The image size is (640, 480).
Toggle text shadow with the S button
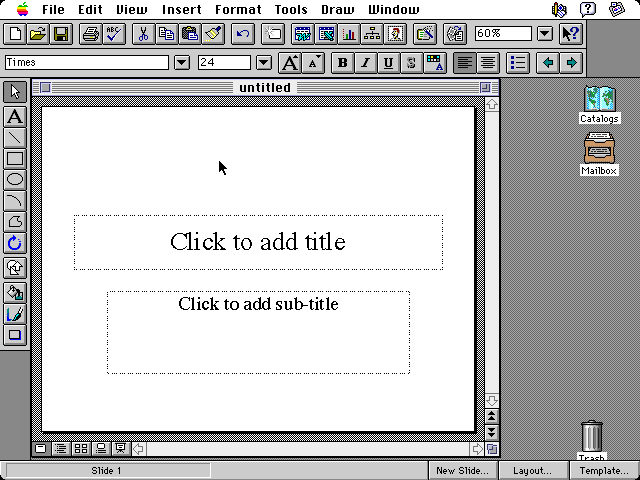click(411, 63)
